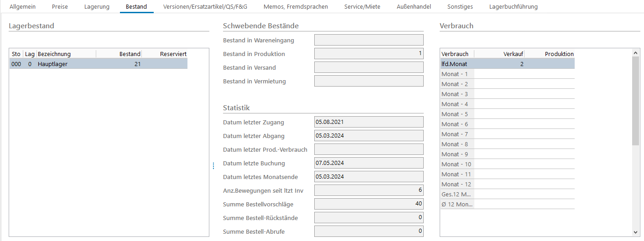Go to Memos, Fremdsprachen tab

(x=296, y=7)
